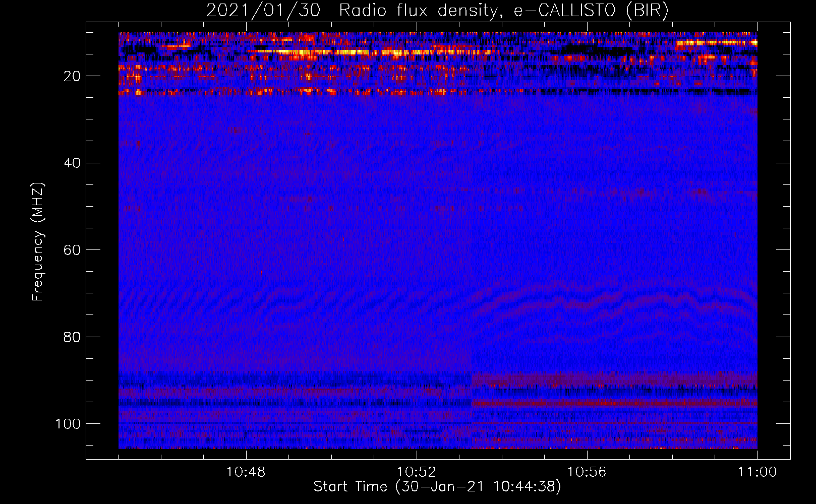816x504 pixels.
Task: Click the 'Start Time (30-Jan-21 10:44:38)' label
Action: 437,487
